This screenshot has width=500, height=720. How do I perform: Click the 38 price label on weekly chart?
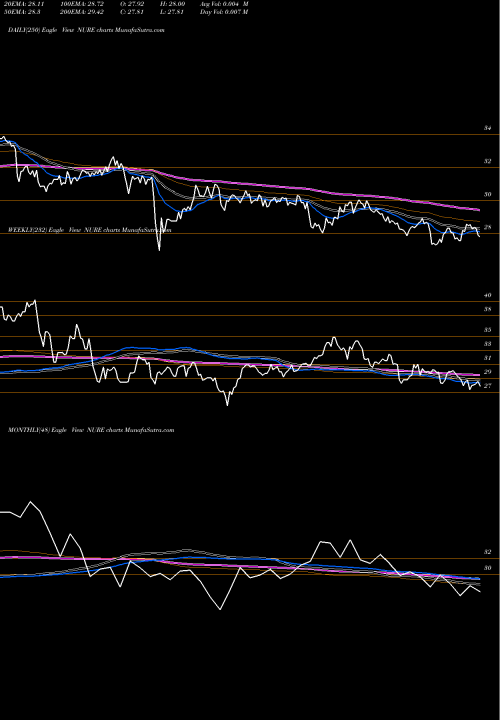(488, 309)
